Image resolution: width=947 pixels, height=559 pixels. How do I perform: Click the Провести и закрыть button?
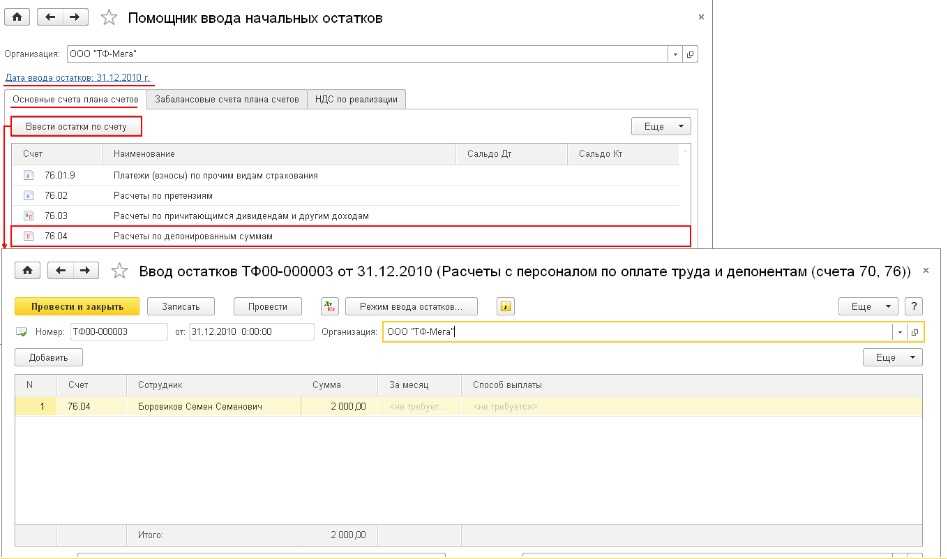(77, 306)
